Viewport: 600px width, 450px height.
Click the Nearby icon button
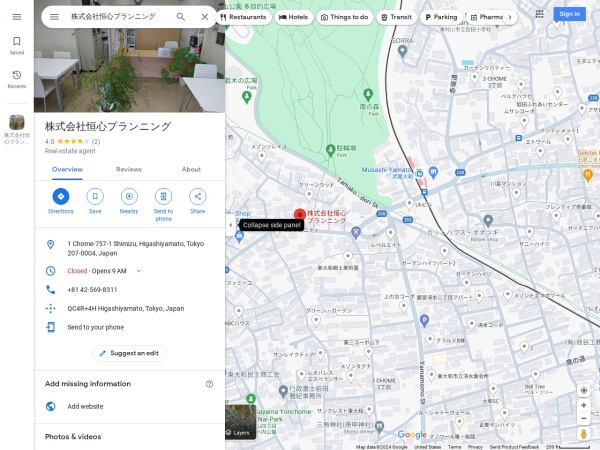[x=129, y=196]
